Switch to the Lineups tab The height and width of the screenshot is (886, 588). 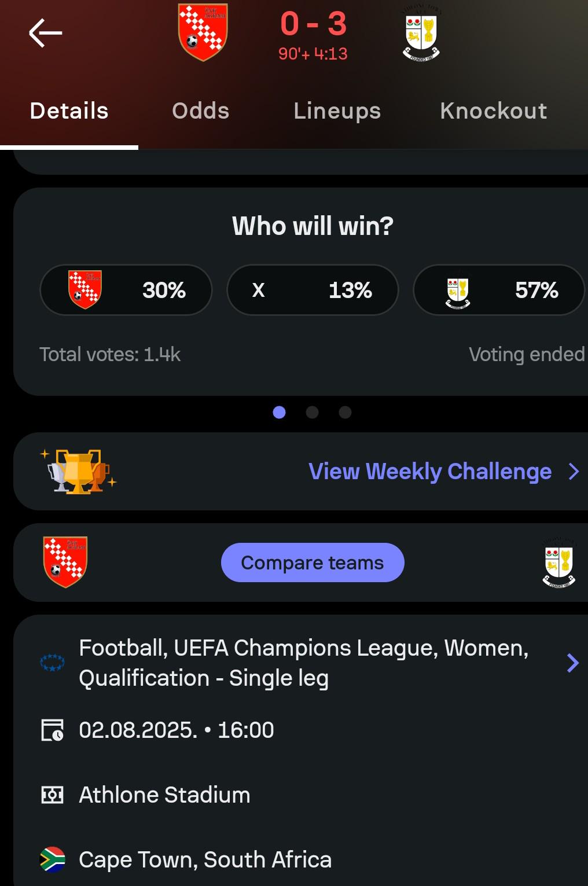pos(337,111)
